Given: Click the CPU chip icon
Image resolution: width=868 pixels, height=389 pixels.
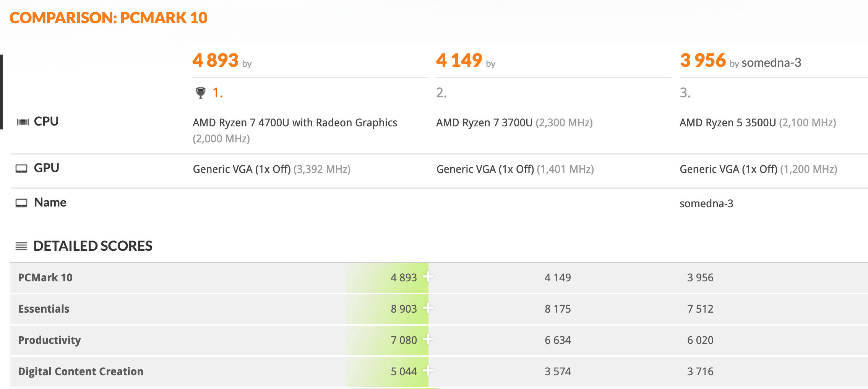Looking at the screenshot, I should pyautogui.click(x=23, y=122).
